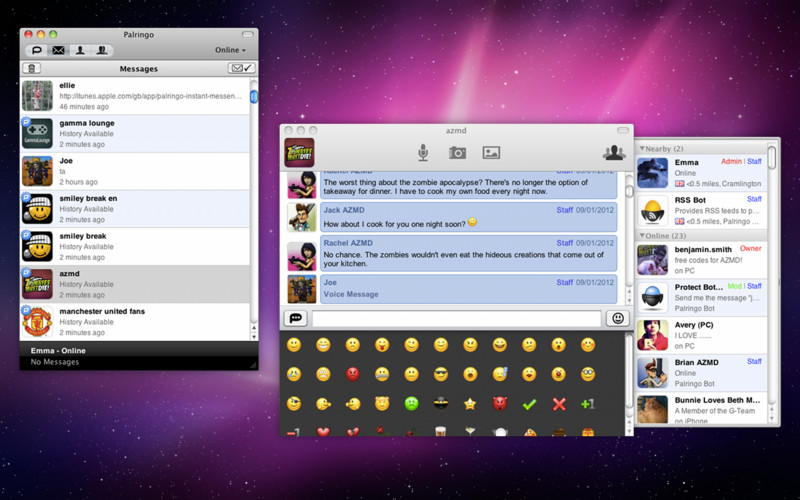
Task: Insert the sleeping Zzz emoticon
Action: click(500, 374)
